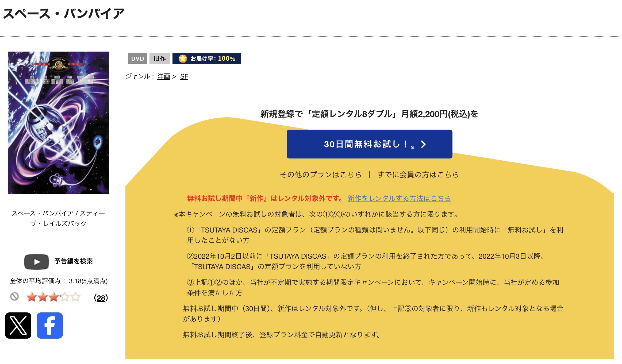Screen dimensions: 622x364
Task: Rate the movie two stars
Action: click(43, 297)
